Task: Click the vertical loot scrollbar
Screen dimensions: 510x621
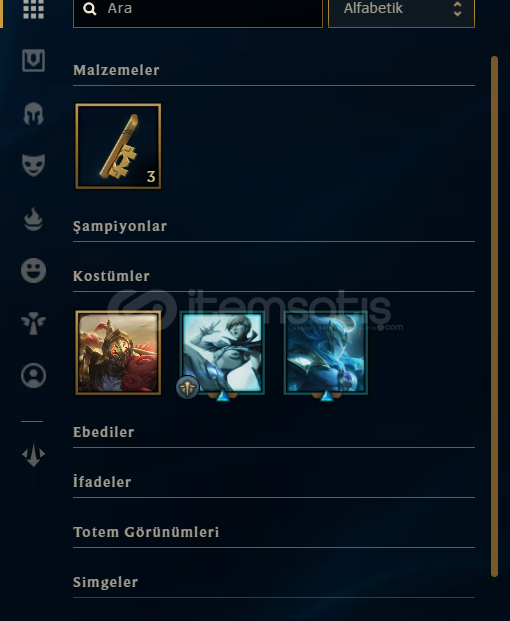Action: click(494, 316)
